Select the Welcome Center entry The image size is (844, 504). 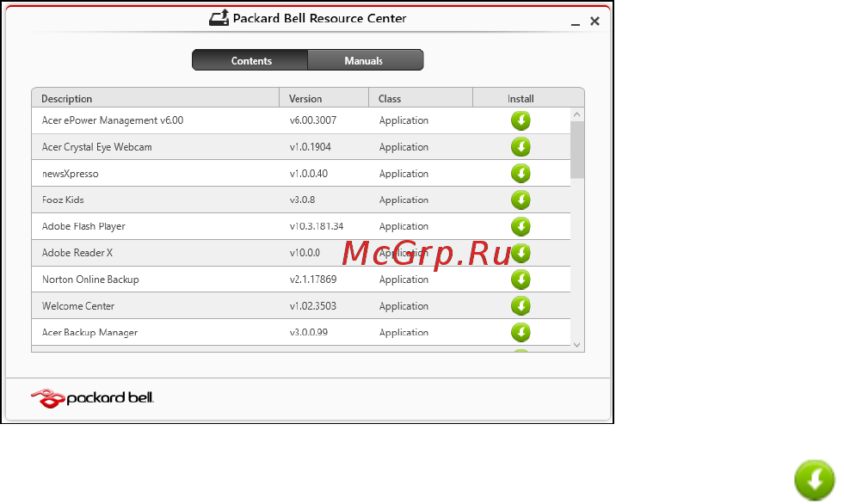point(301,306)
